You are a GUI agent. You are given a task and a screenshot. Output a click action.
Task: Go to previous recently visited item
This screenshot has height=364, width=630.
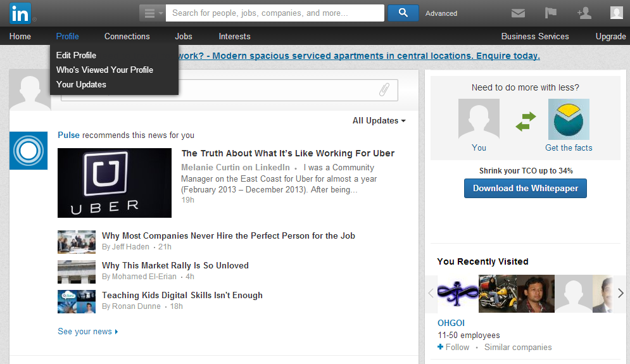[x=431, y=293]
